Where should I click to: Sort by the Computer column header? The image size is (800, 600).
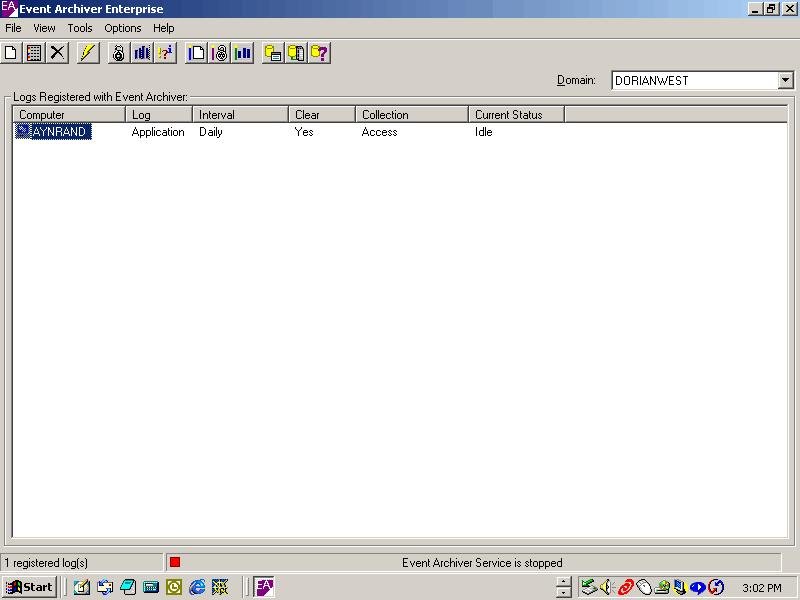pyautogui.click(x=69, y=115)
